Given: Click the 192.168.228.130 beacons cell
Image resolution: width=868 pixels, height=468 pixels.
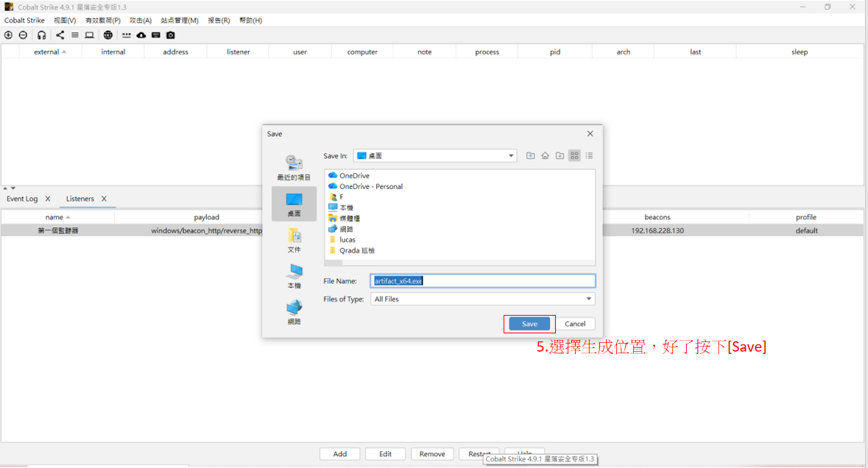Looking at the screenshot, I should (657, 230).
